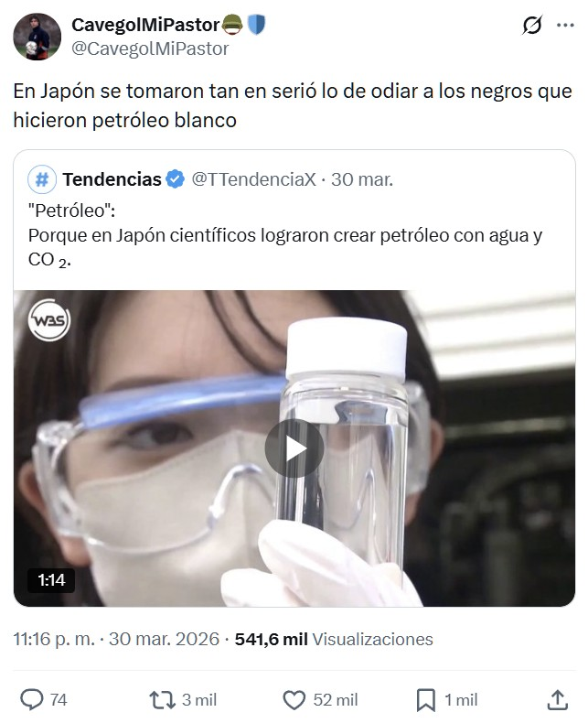
Task: Like the tweet with the heart icon
Action: coord(294,700)
